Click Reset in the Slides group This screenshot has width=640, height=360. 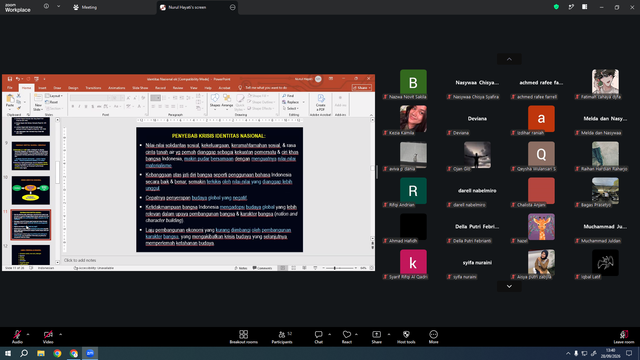pos(52,102)
